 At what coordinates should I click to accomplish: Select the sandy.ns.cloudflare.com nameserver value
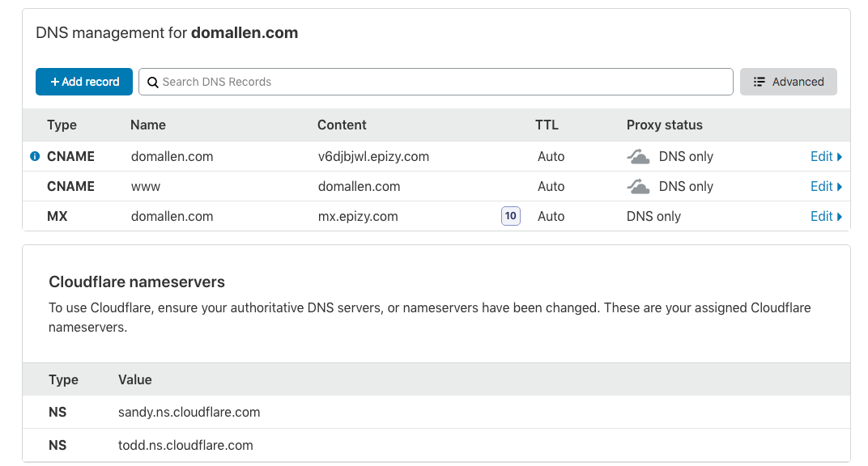(x=189, y=412)
